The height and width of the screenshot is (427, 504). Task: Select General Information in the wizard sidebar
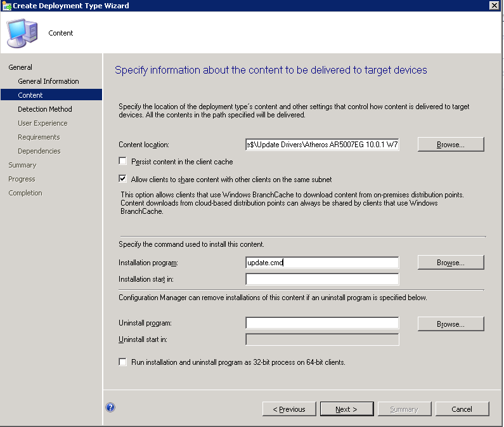[x=48, y=81]
